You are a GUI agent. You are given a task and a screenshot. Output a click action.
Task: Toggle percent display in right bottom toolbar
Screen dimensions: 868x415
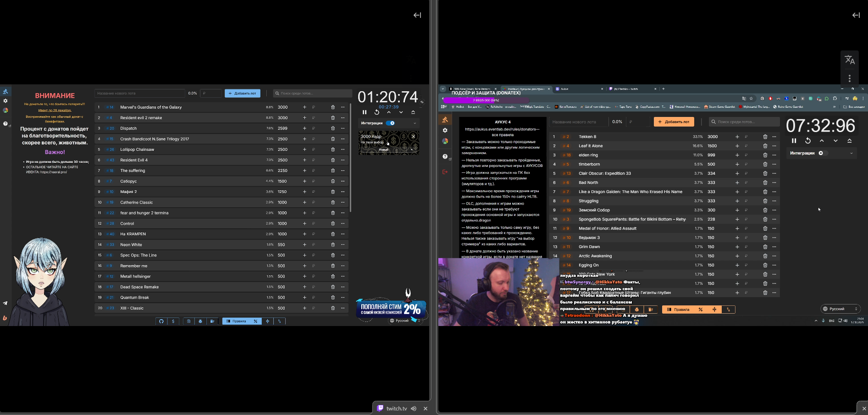pyautogui.click(x=701, y=310)
